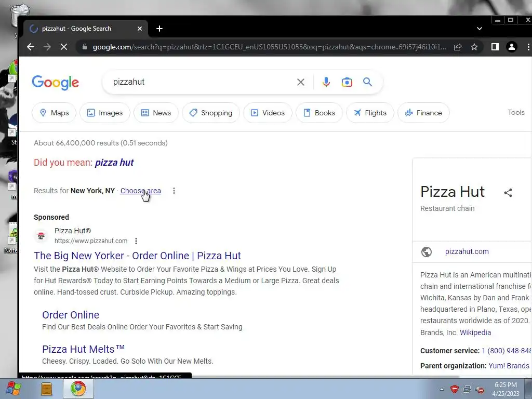The image size is (532, 399).
Task: Switch to the Finance filter
Action: (x=423, y=113)
